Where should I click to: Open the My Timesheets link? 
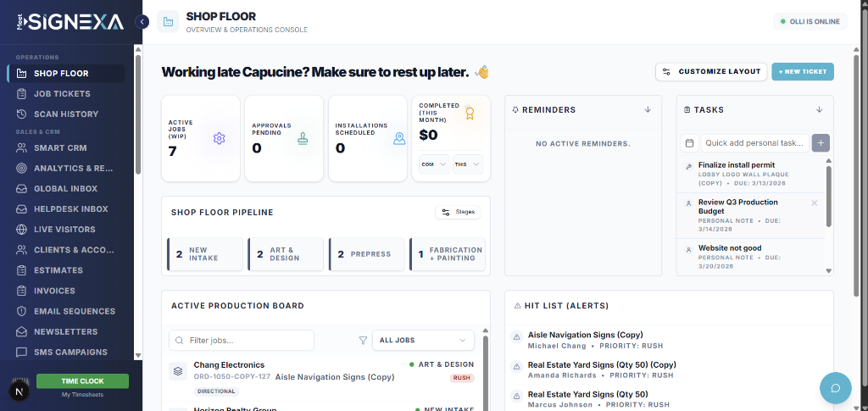coord(82,395)
